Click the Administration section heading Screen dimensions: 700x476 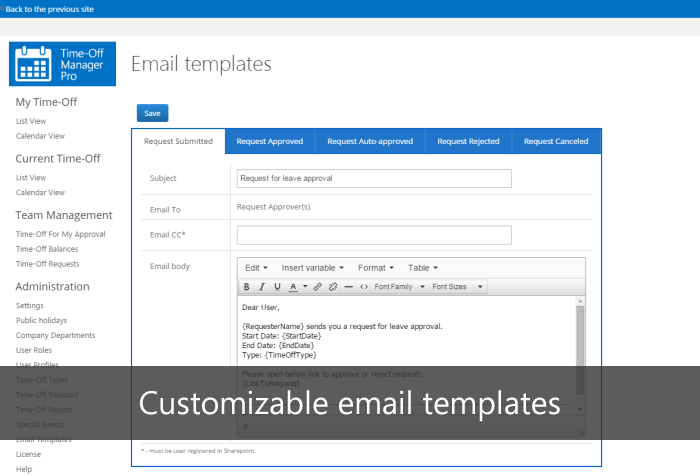click(52, 287)
